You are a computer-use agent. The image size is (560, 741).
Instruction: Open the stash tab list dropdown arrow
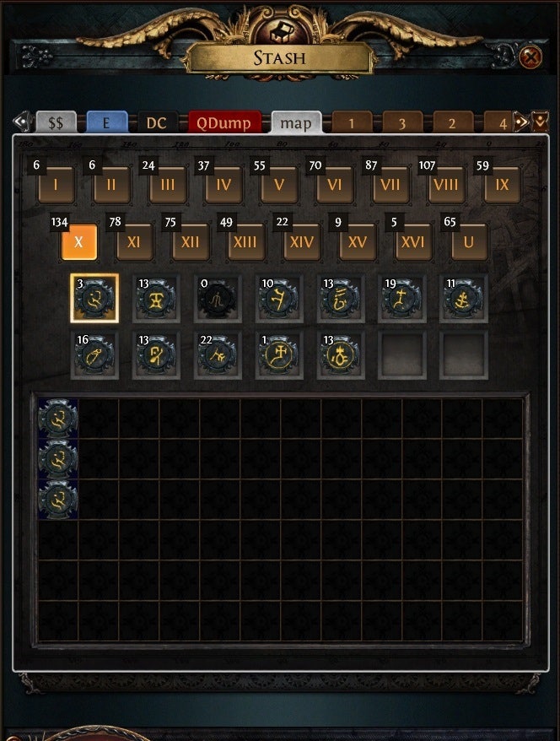(540, 122)
